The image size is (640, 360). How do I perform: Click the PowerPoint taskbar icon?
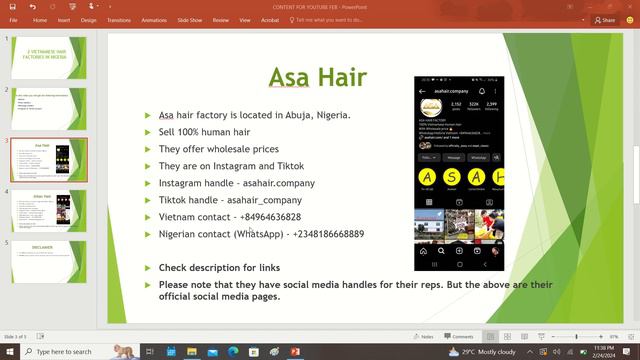(x=295, y=351)
